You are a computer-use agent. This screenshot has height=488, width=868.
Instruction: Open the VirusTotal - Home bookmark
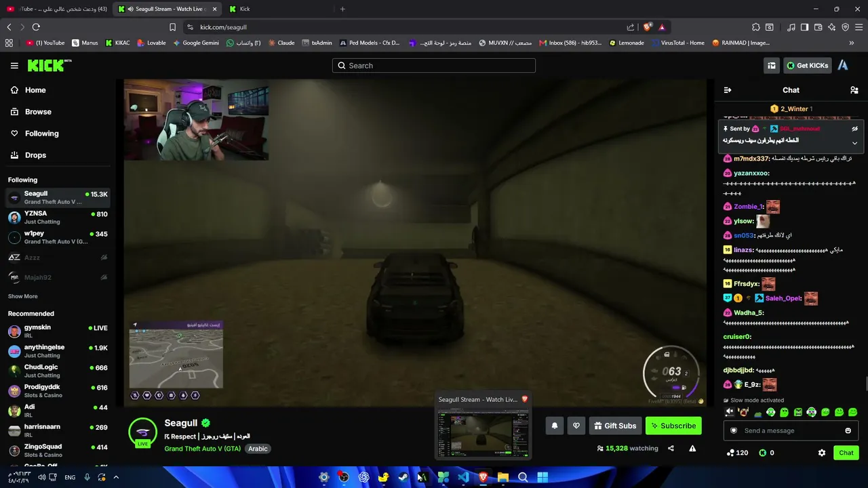point(678,43)
